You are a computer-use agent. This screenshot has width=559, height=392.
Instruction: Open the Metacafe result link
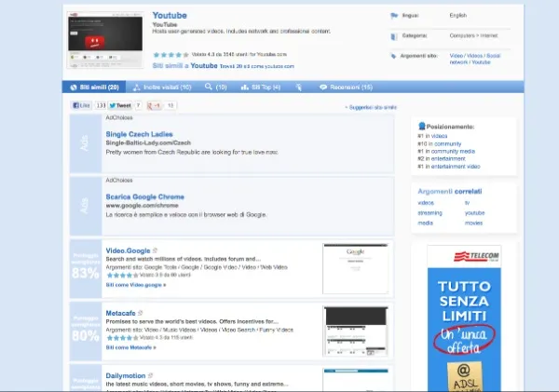pyautogui.click(x=120, y=313)
